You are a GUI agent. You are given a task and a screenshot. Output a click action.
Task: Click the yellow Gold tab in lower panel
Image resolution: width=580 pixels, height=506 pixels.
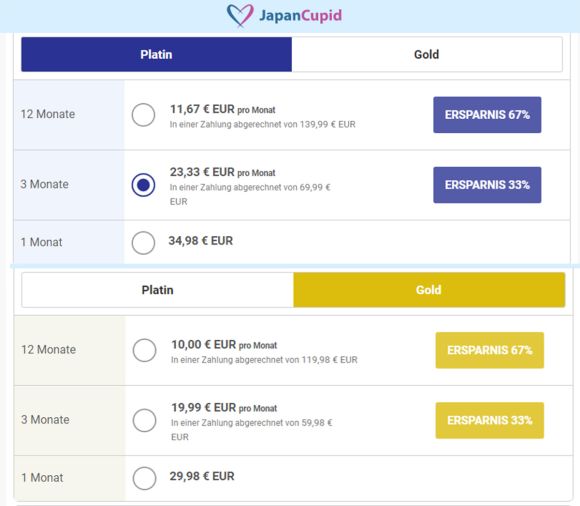[x=429, y=290]
